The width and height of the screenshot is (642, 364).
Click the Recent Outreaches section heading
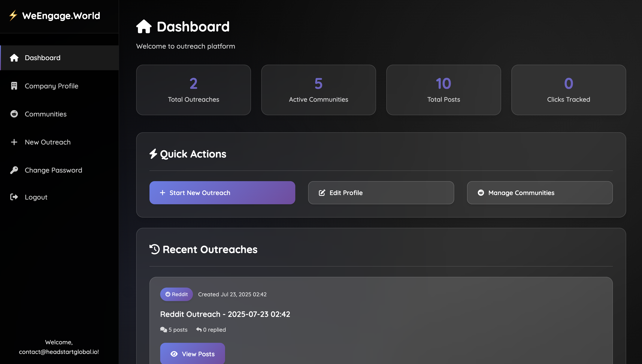tap(210, 249)
